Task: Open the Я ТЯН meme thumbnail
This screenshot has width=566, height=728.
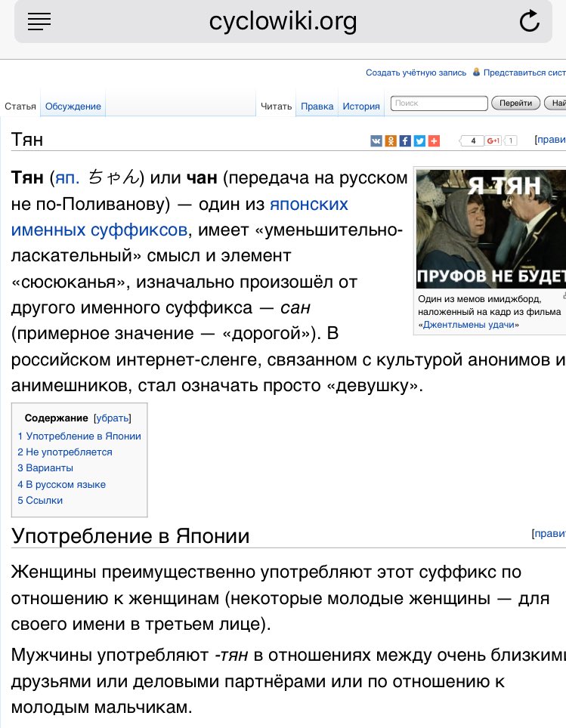Action: tap(490, 229)
